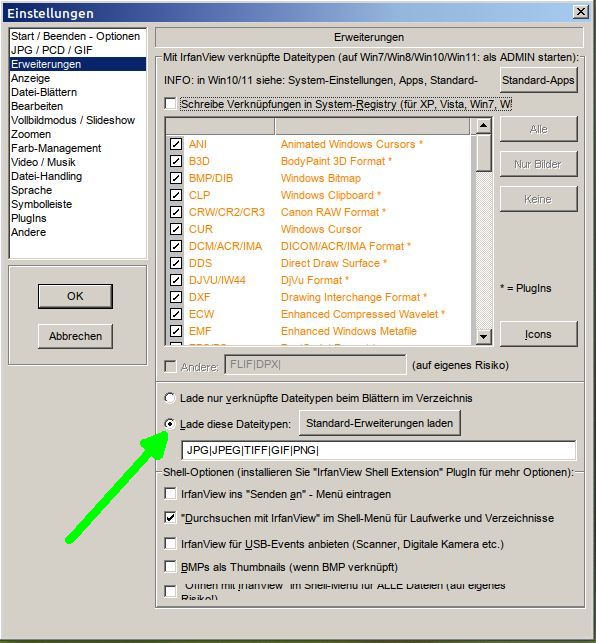
Task: Enable Schreibe Verknüpfungen in System-Registry
Action: pyautogui.click(x=170, y=103)
